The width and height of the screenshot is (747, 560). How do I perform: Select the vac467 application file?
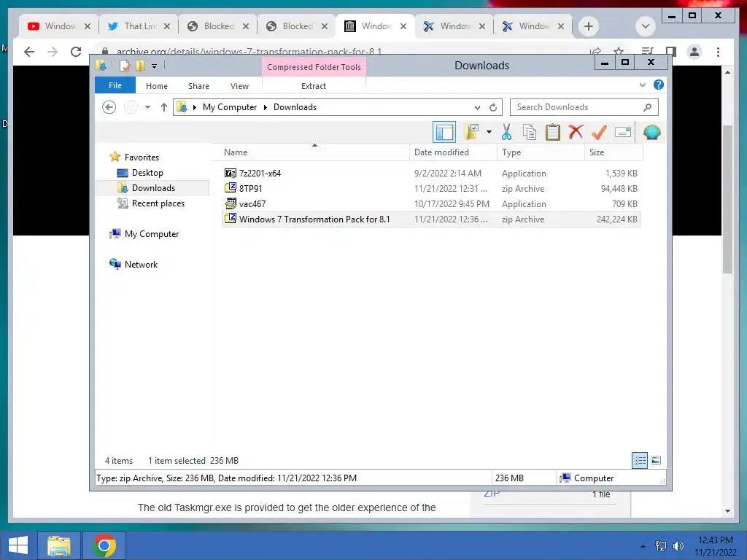click(x=430, y=204)
